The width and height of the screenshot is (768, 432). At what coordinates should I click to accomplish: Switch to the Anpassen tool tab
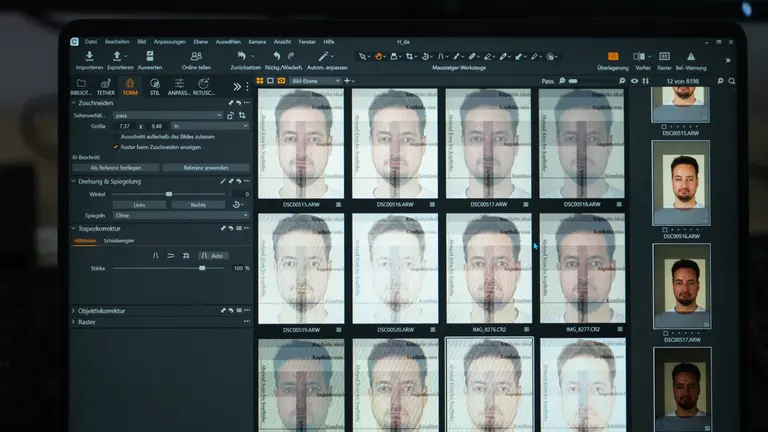[179, 86]
